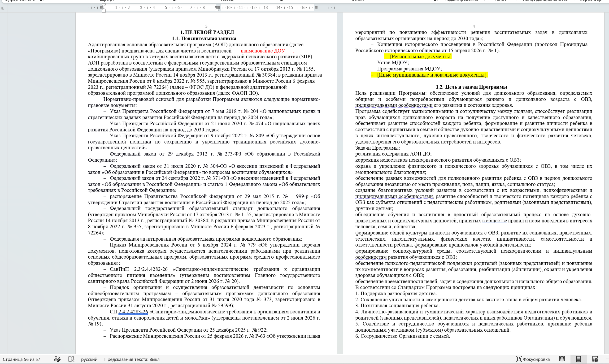Open the spelling check status icon
Screen dimensions: 609x364
coord(71,359)
